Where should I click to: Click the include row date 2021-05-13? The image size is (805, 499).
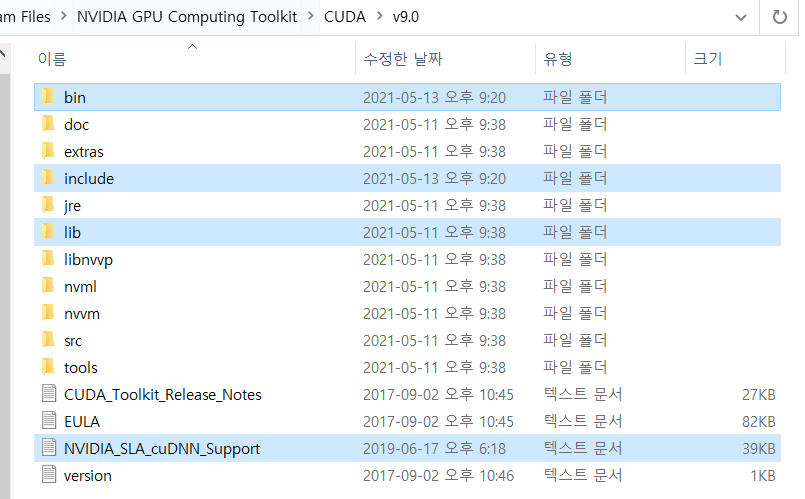click(x=434, y=179)
